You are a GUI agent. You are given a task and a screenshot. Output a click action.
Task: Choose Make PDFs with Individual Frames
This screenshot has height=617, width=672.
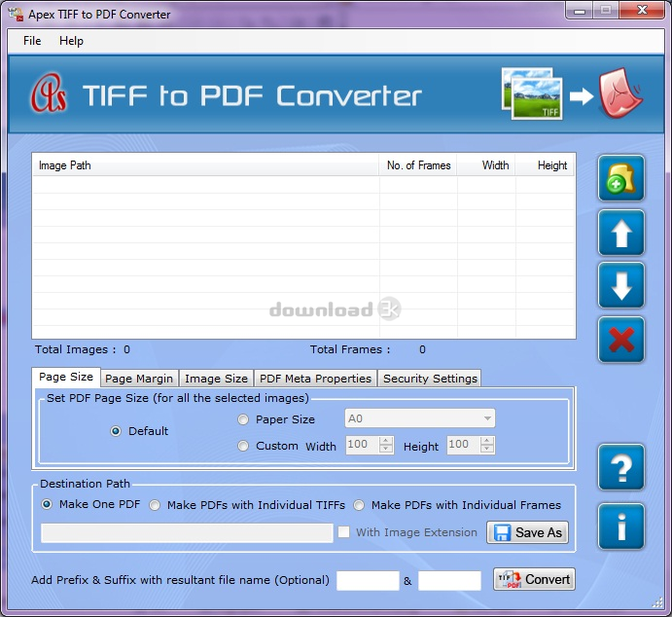(x=359, y=505)
